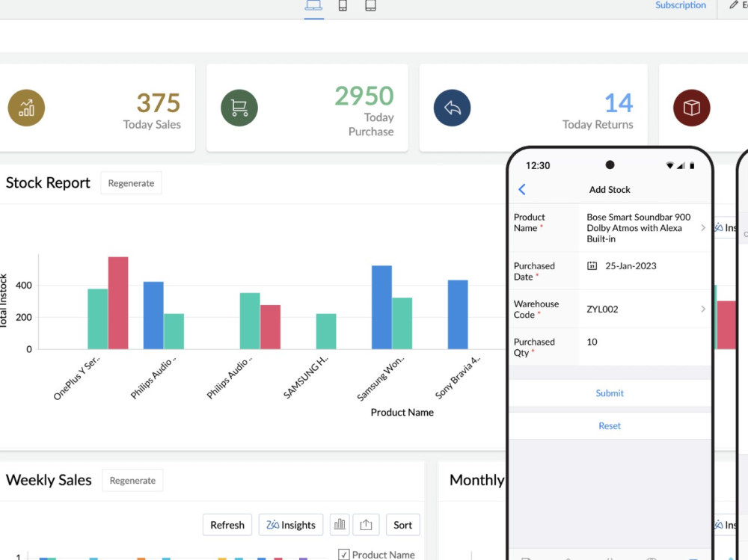The height and width of the screenshot is (560, 748).
Task: Click the green Today Purchase cart icon
Action: pos(239,108)
